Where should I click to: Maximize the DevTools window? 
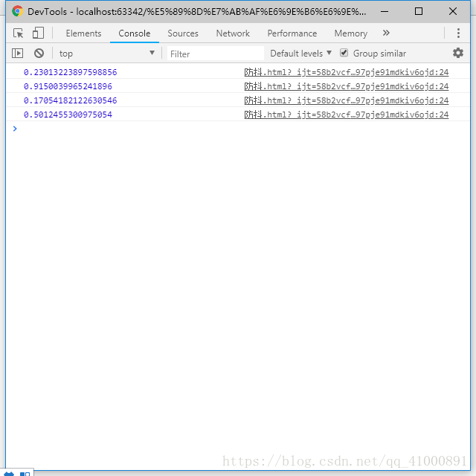point(419,12)
